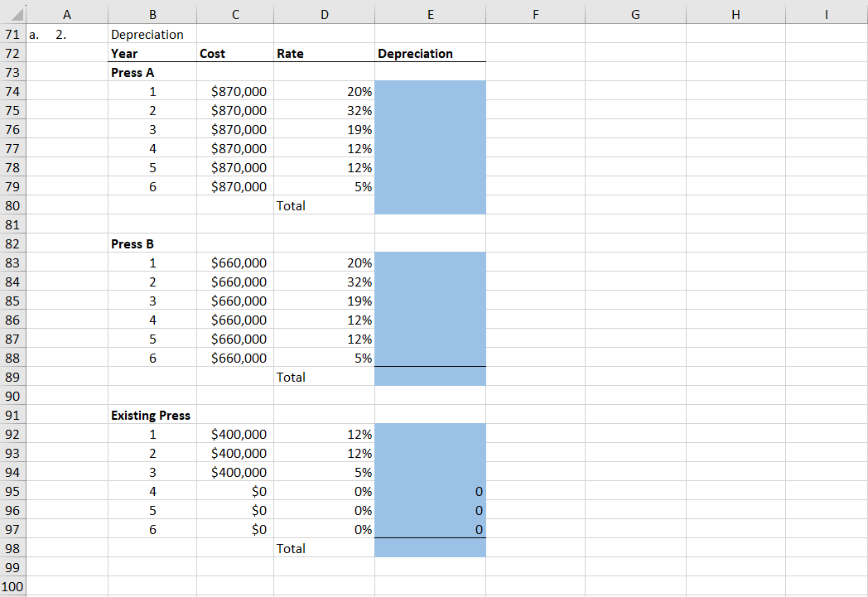Viewport: 868px width, 597px height.
Task: Click the 'Year' header cell
Action: (152, 53)
